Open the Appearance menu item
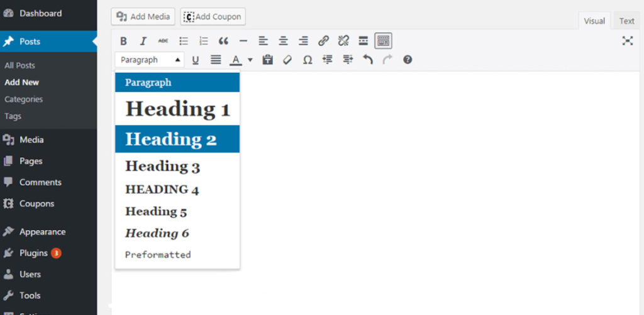This screenshot has height=315, width=644. [48, 231]
